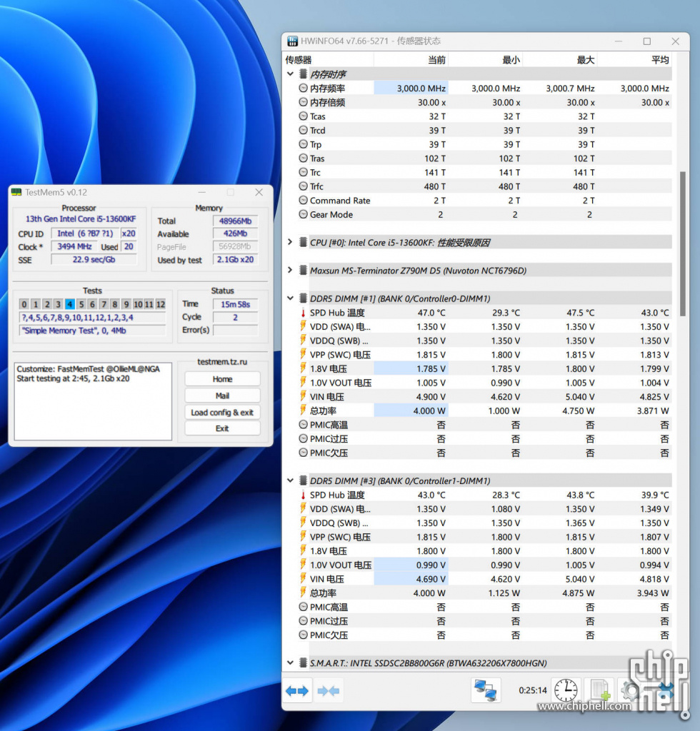700x731 pixels.
Task: Click DIMM #3 VDD minimum value 1.080 V
Action: tap(506, 509)
